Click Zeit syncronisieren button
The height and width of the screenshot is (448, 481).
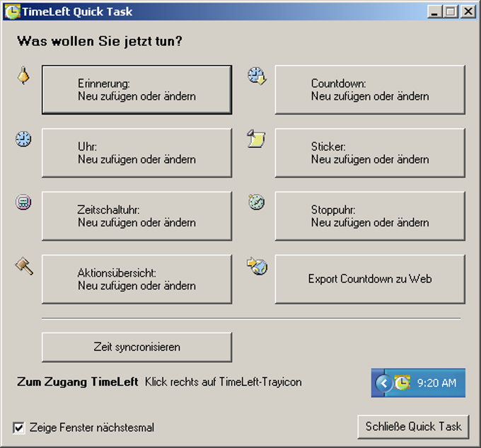137,347
